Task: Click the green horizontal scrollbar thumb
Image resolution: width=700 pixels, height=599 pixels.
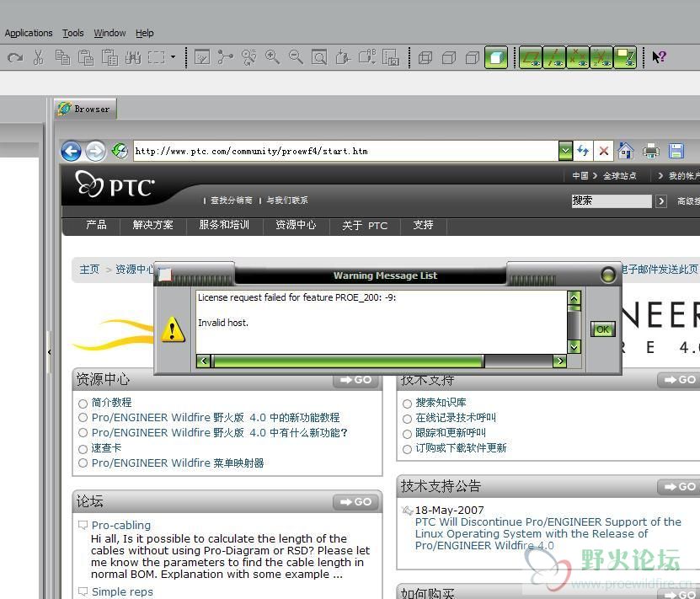Action: pos(348,361)
